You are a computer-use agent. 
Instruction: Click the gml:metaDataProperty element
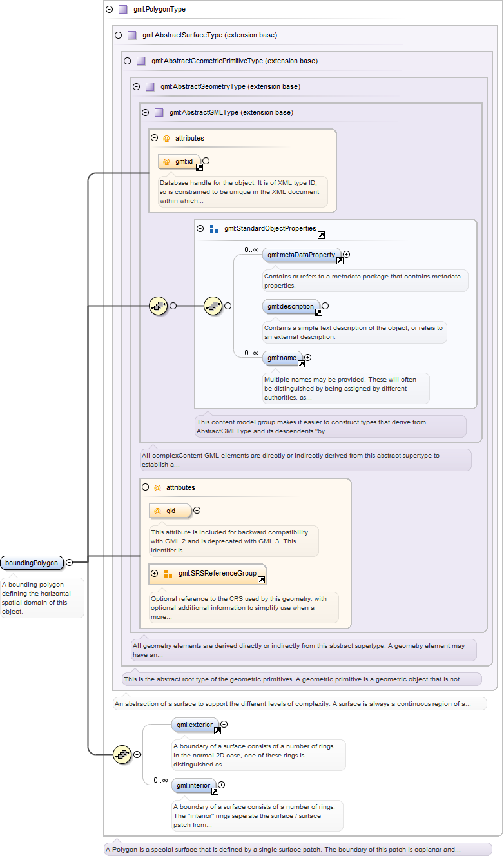point(302,255)
